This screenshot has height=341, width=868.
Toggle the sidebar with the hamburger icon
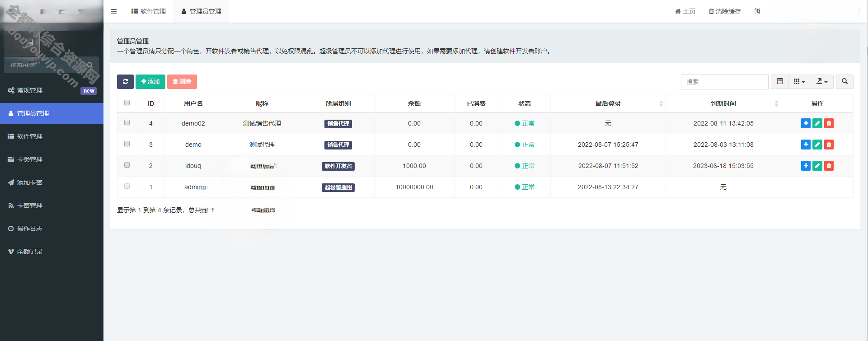pos(114,11)
